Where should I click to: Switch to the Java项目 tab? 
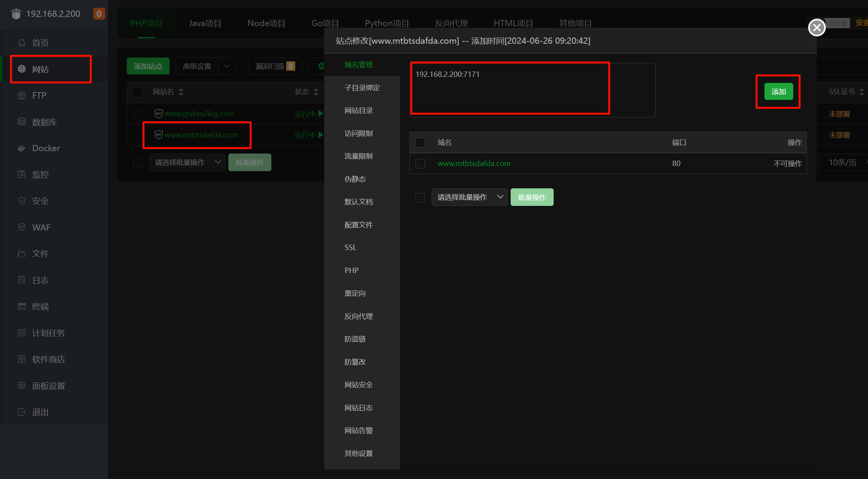(x=205, y=23)
